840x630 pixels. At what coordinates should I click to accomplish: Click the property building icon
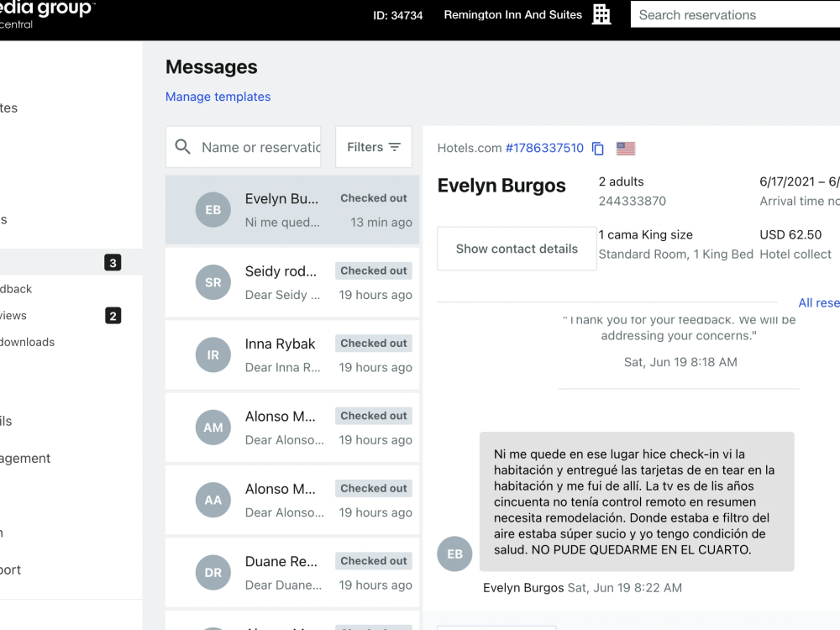(601, 14)
